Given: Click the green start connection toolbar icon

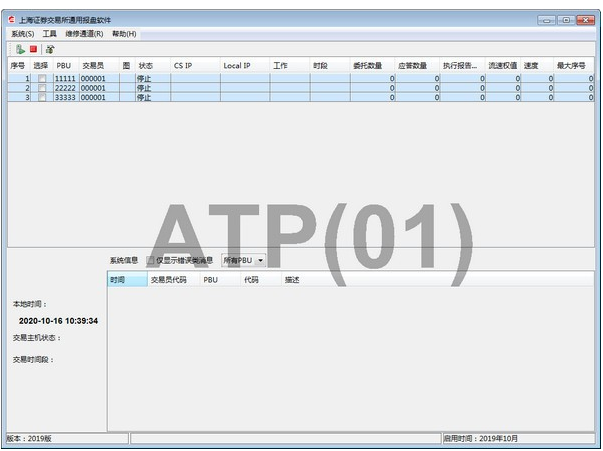Looking at the screenshot, I should (x=20, y=49).
